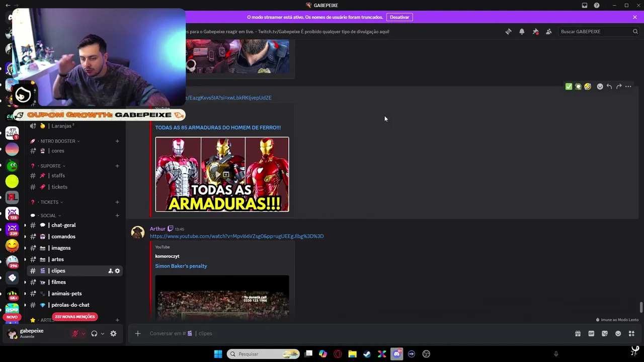Click create invite icon on clipes channel
Viewport: 644px width, 362px height.
pyautogui.click(x=111, y=271)
